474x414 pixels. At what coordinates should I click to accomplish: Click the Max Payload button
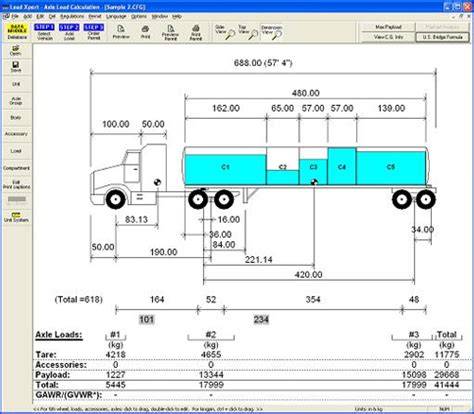pyautogui.click(x=388, y=27)
